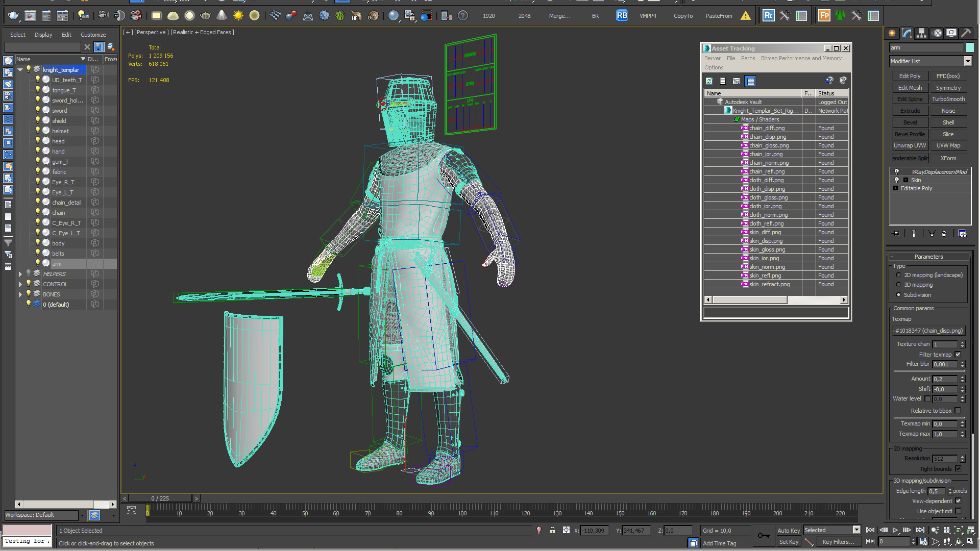
Task: Open the Hierarchy command panel tab
Action: tap(921, 33)
